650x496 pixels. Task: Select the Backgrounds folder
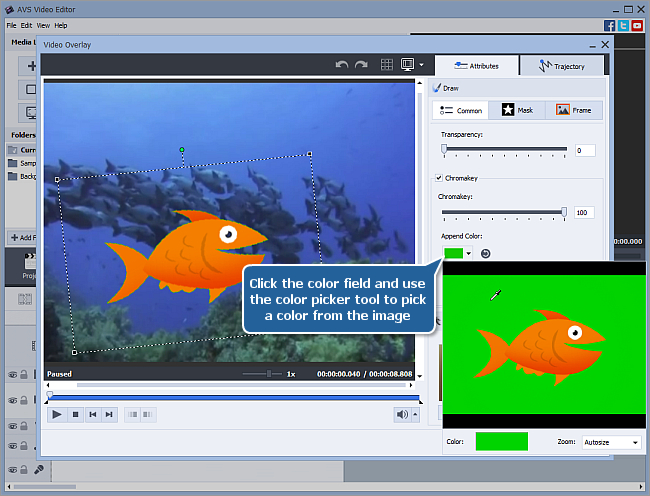point(22,177)
